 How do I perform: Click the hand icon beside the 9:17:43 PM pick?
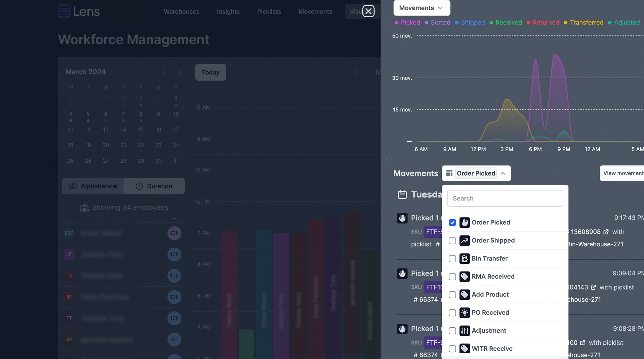coord(402,218)
